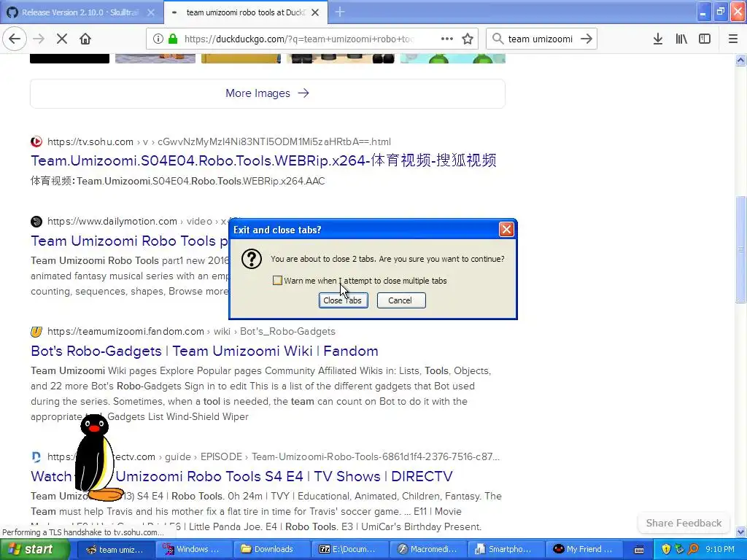Image resolution: width=747 pixels, height=560 pixels.
Task: Click the orange magnifier tray icon
Action: click(x=694, y=549)
